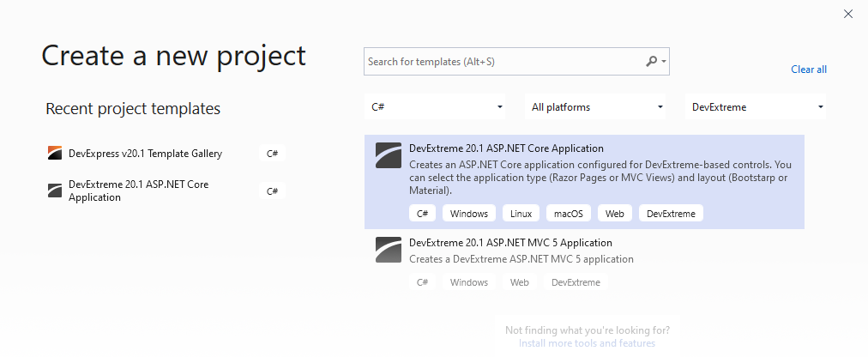Click DevExtreme 20.1 ASP.NET Core Application template icon
This screenshot has height=357, width=868.
coord(388,155)
